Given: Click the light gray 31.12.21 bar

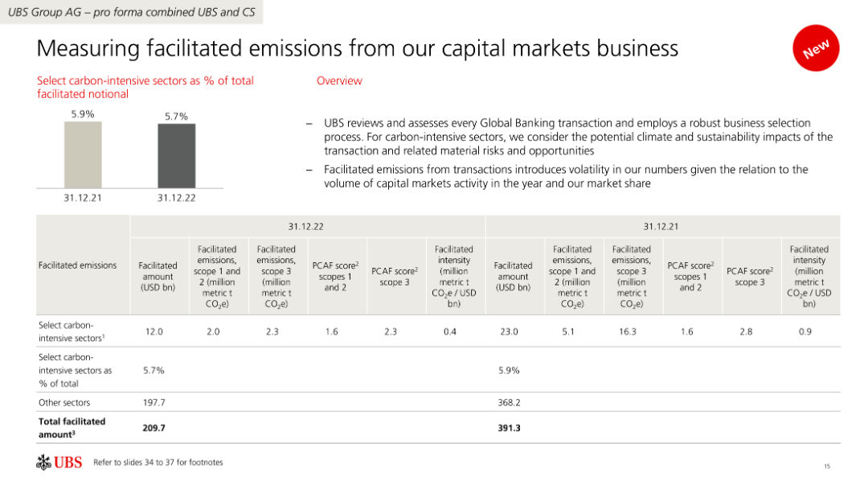Looking at the screenshot, I should pos(83,155).
